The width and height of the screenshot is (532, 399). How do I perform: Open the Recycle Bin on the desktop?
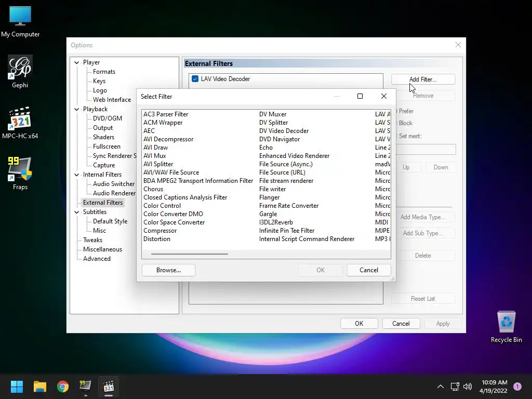[x=506, y=327]
